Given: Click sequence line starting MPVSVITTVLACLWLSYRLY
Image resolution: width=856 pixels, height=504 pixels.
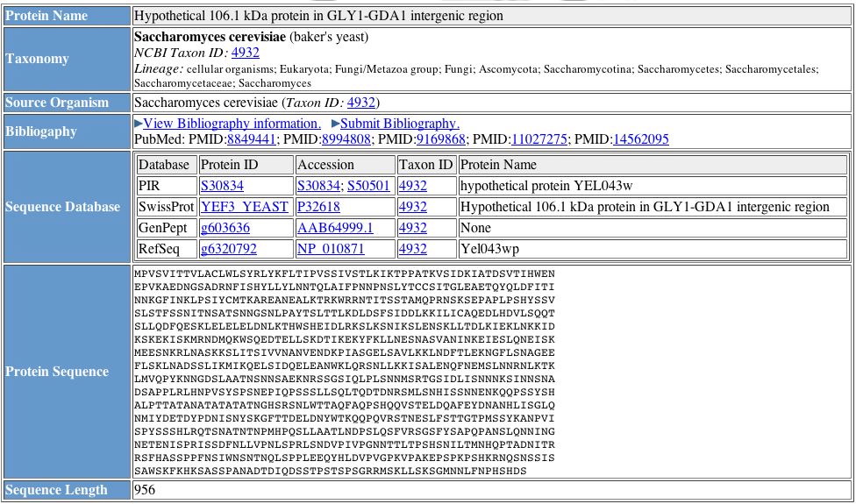Looking at the screenshot, I should (x=345, y=273).
